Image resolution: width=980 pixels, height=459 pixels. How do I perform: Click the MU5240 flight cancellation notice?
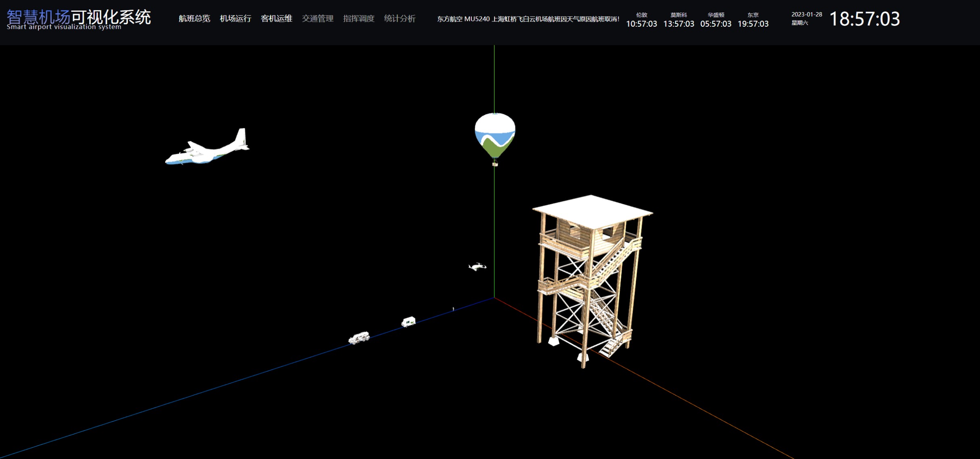tap(528, 19)
